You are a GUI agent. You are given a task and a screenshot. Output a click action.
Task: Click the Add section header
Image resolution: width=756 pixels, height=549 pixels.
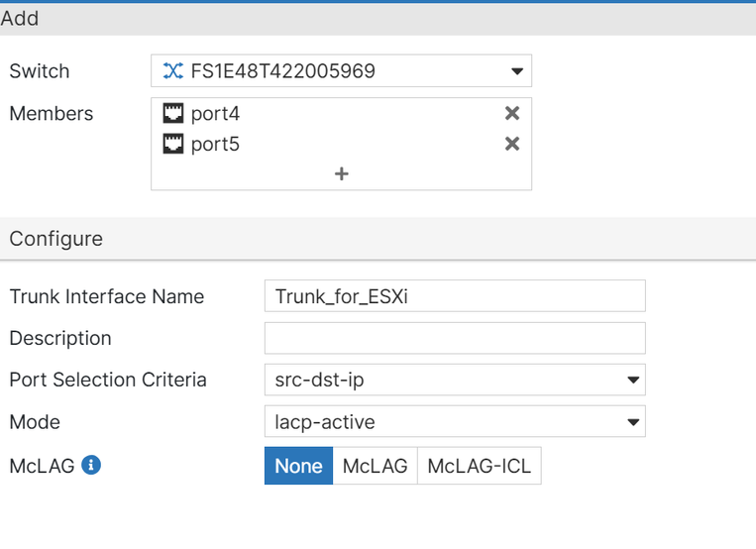click(x=20, y=18)
